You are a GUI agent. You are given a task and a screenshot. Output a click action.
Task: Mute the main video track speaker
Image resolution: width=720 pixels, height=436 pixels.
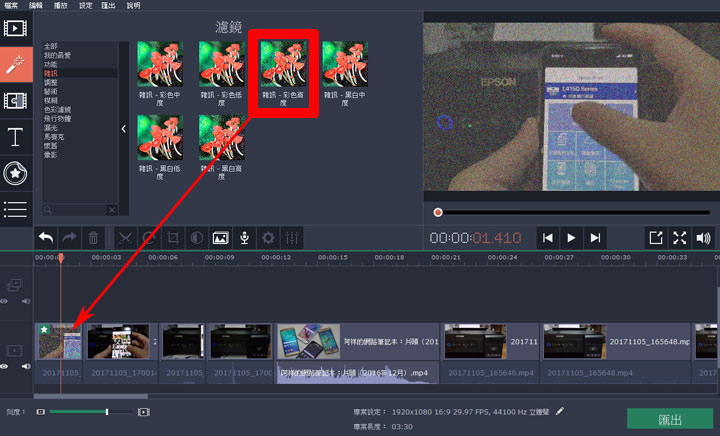click(x=26, y=366)
